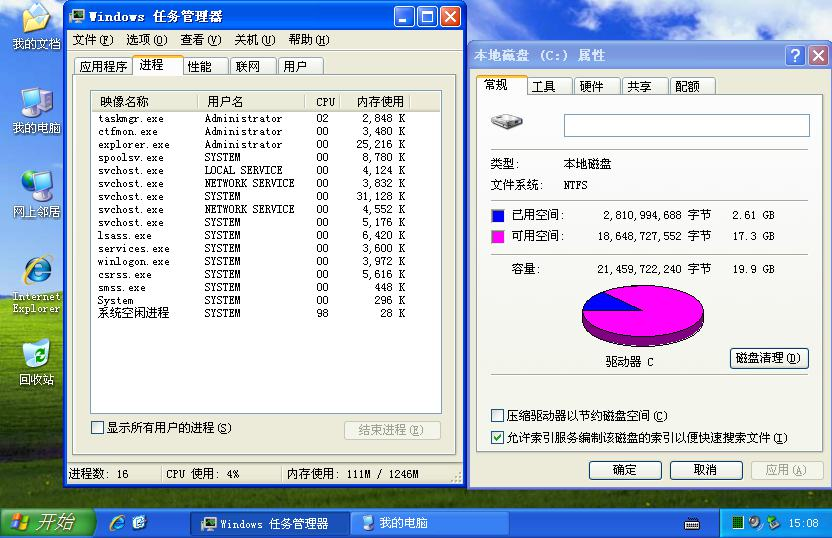The image size is (832, 538).
Task: Click the help question mark button in disk properties
Action: click(x=795, y=56)
